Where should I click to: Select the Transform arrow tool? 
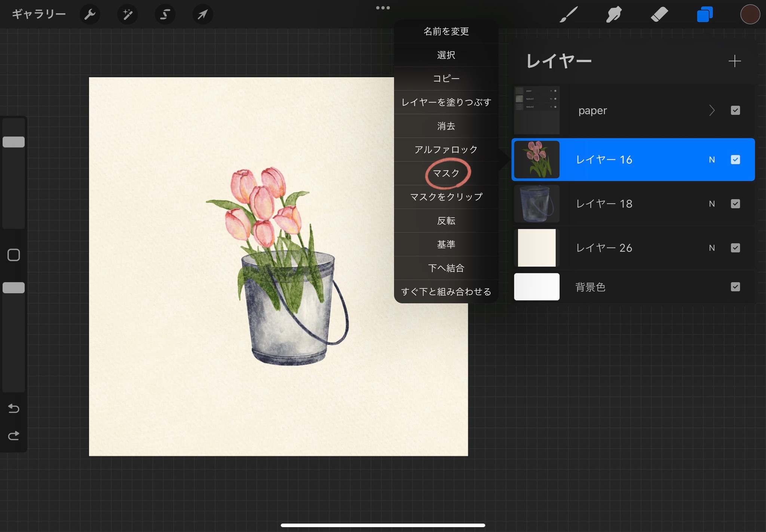click(x=202, y=14)
